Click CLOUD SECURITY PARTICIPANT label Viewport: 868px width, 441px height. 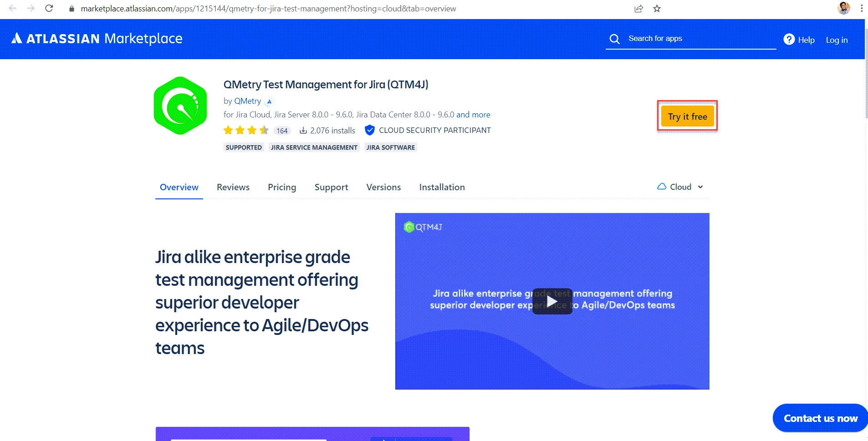click(x=435, y=131)
